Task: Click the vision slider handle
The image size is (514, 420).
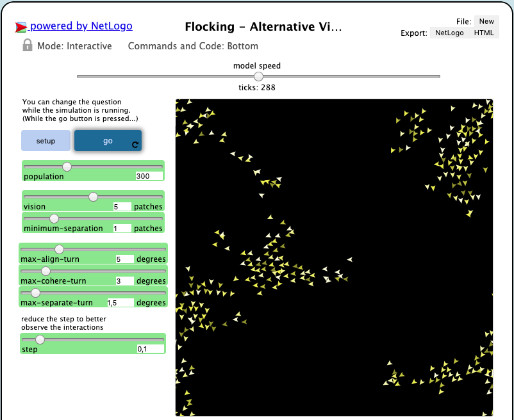Action: click(x=93, y=197)
